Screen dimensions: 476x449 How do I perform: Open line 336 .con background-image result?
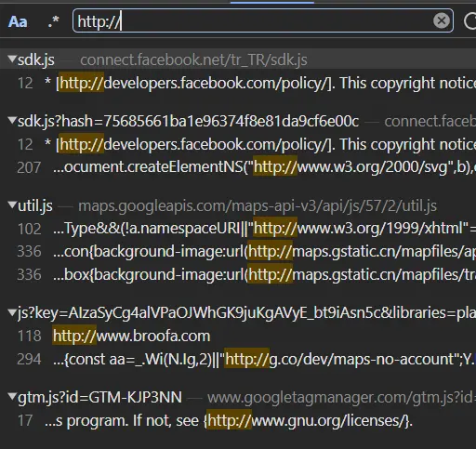click(x=238, y=251)
